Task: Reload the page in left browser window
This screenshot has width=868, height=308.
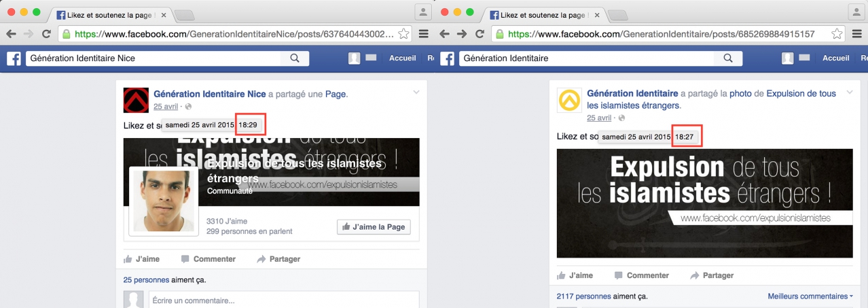Action: coord(46,33)
